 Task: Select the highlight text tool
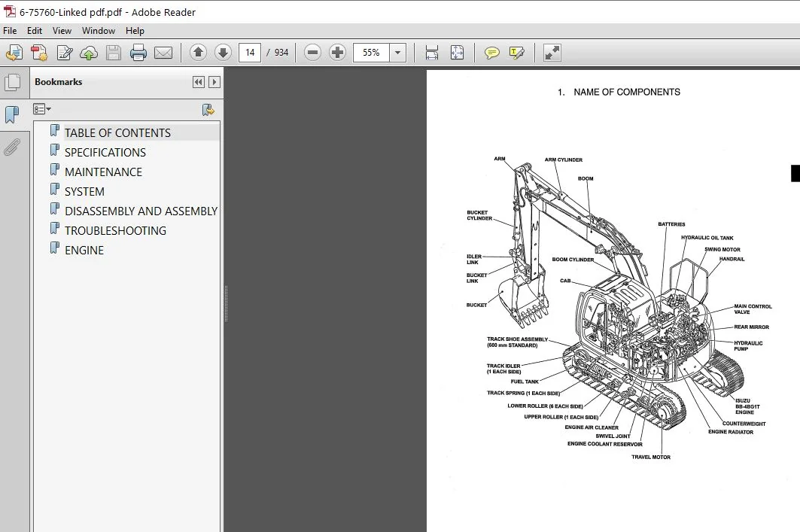[x=516, y=53]
